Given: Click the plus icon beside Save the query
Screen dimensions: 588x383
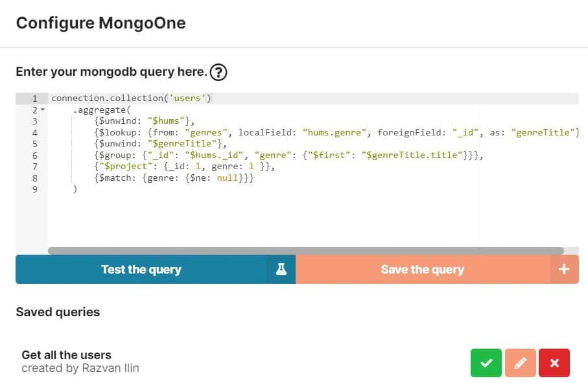Looking at the screenshot, I should pos(564,269).
